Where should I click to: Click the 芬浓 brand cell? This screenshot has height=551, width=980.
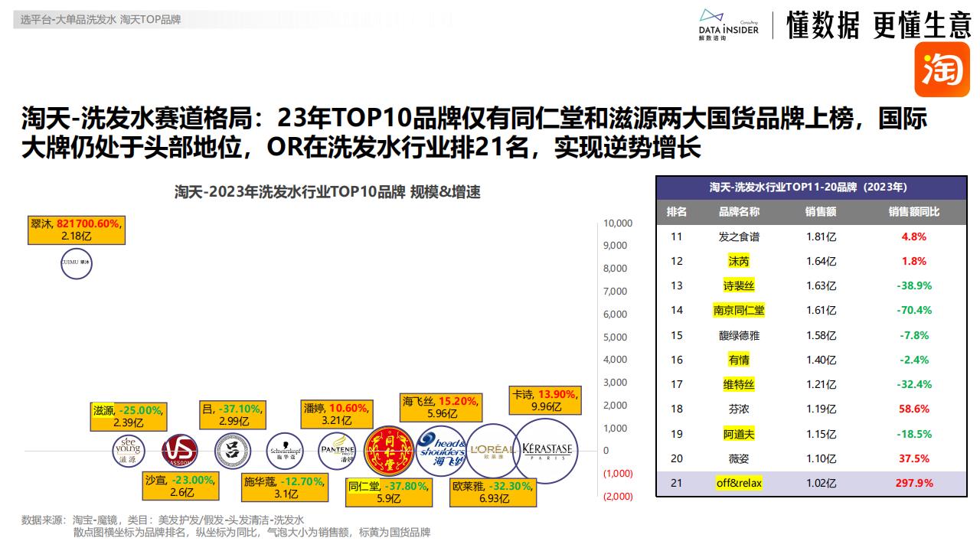(x=739, y=409)
